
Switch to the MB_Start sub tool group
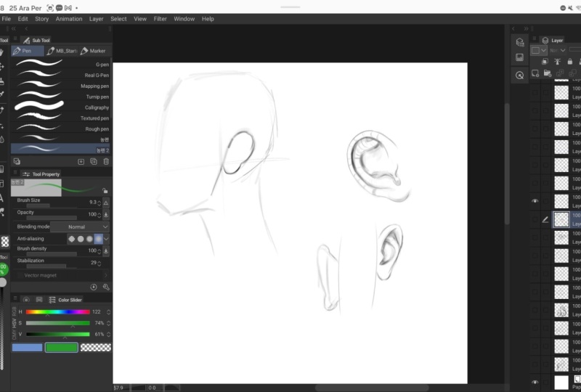point(62,51)
